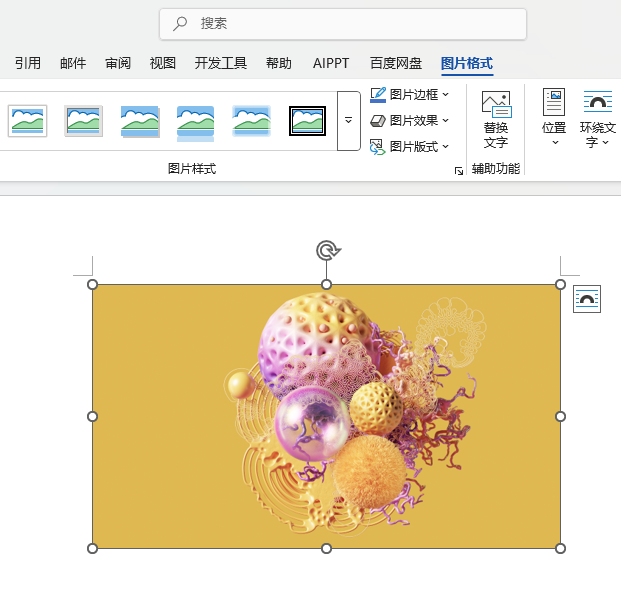Apply the third drop shadow picture style
The image size is (621, 603).
pyautogui.click(x=140, y=121)
